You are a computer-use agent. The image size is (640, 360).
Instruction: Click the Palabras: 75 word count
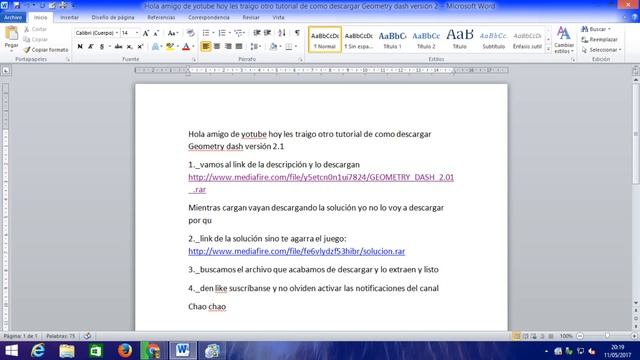pos(60,336)
